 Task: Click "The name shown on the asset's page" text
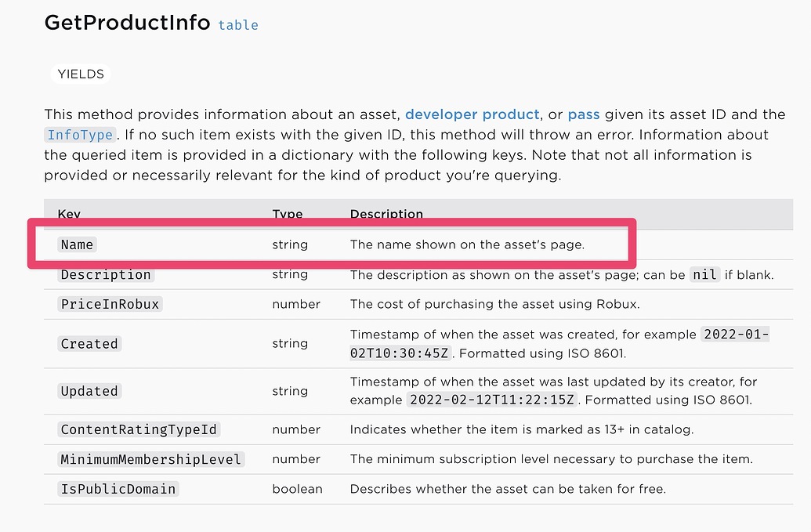point(467,244)
